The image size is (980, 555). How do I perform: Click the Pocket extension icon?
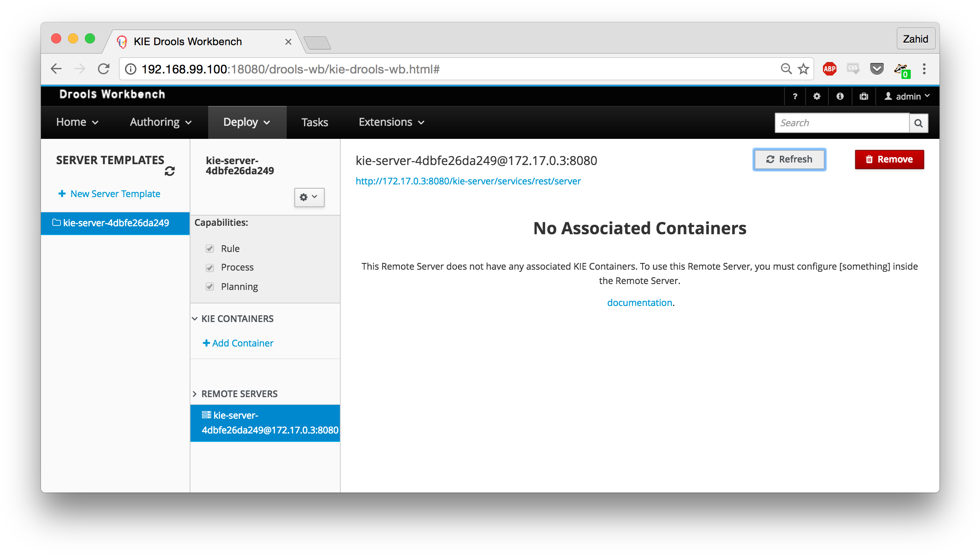(x=877, y=69)
